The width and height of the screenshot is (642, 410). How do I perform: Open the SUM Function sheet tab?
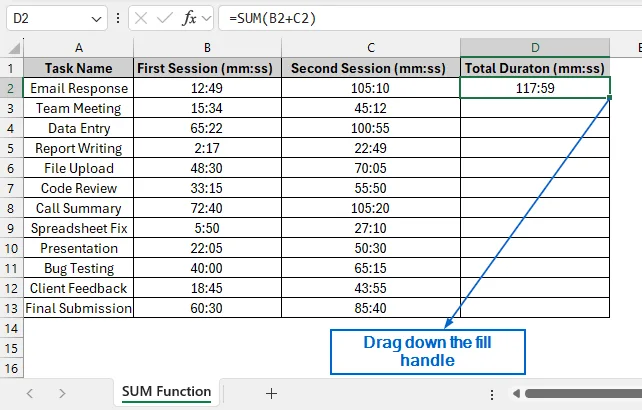pyautogui.click(x=166, y=392)
